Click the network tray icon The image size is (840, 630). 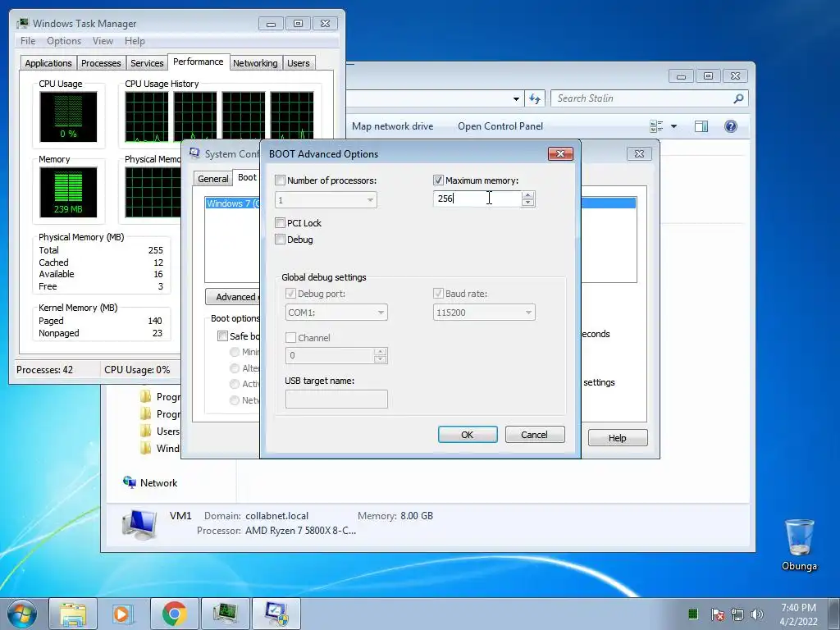(737, 614)
